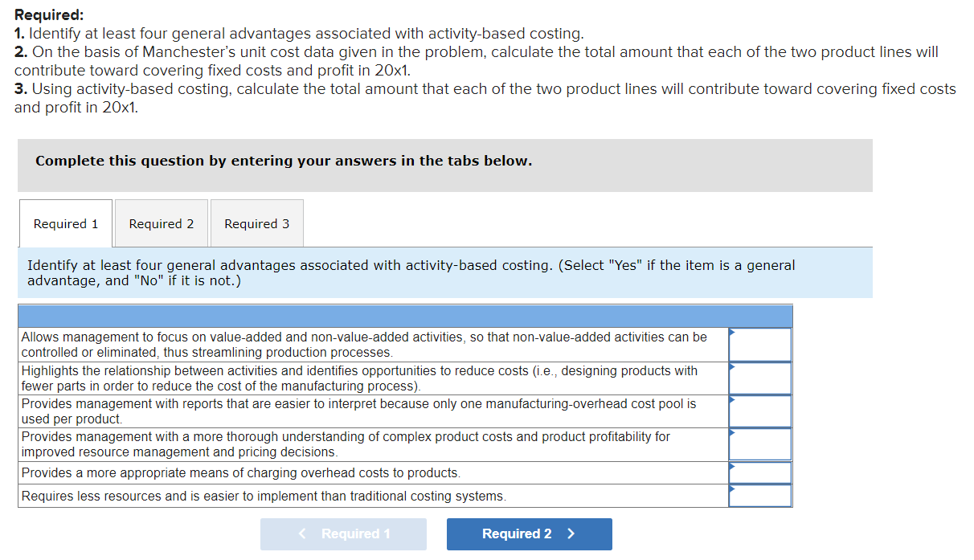The width and height of the screenshot is (974, 560).
Task: Open the dropdown for the charging overhead costs statement
Action: 759,472
